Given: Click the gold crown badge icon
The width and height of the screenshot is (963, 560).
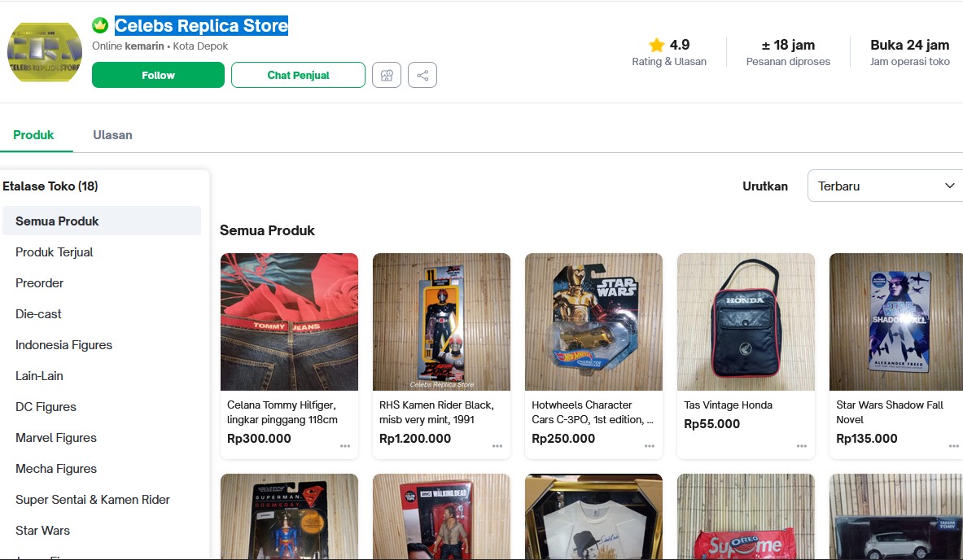Looking at the screenshot, I should click(x=100, y=25).
